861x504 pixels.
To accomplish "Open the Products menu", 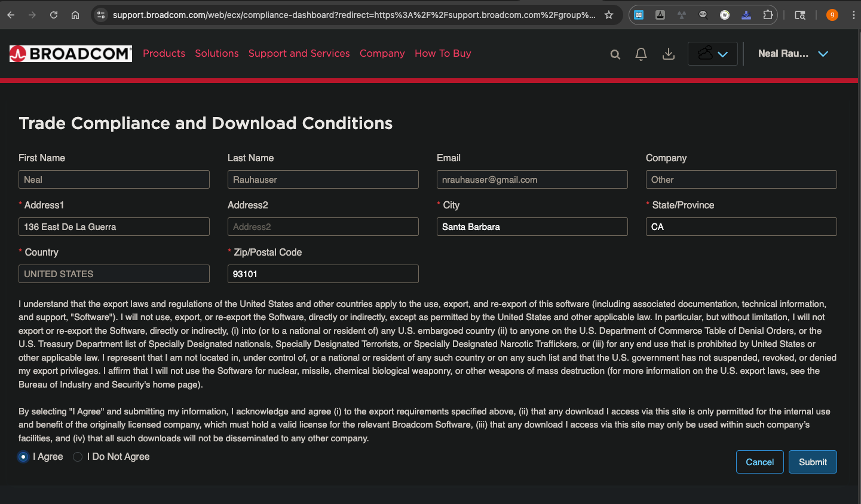I will [164, 53].
